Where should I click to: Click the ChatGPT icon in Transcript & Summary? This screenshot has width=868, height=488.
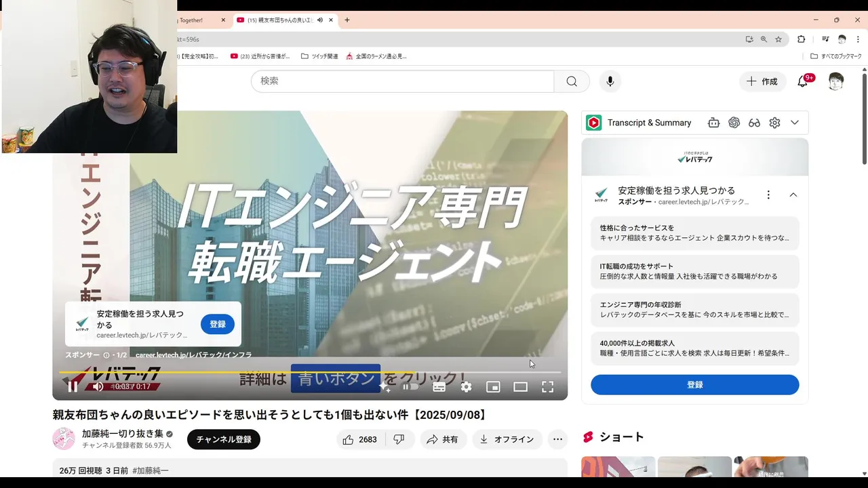pyautogui.click(x=734, y=123)
